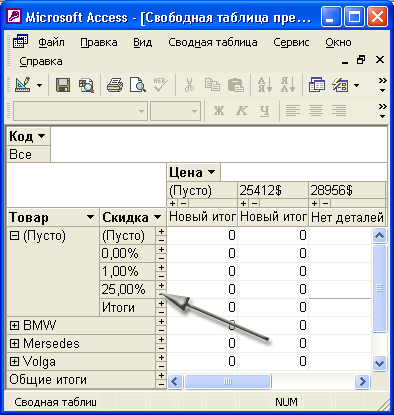Show details for Общие итоги row
Image resolution: width=394 pixels, height=415 pixels.
tap(161, 376)
